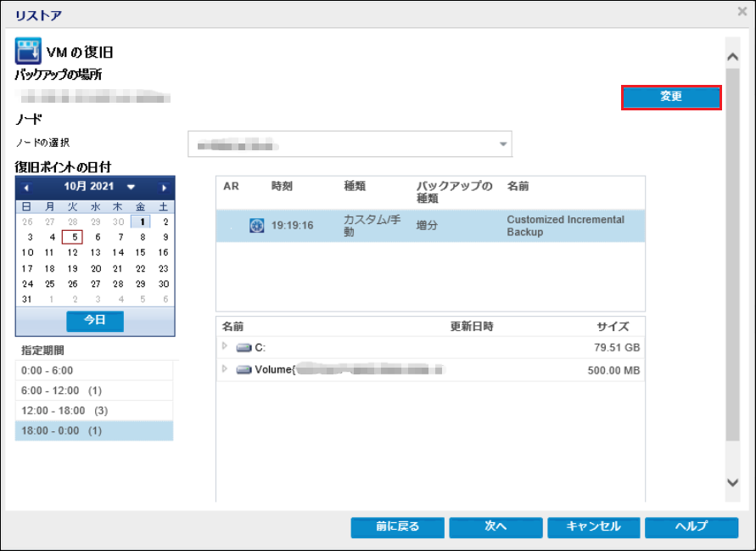
Task: Click the recovery point icon at 19:19:16
Action: (x=257, y=226)
